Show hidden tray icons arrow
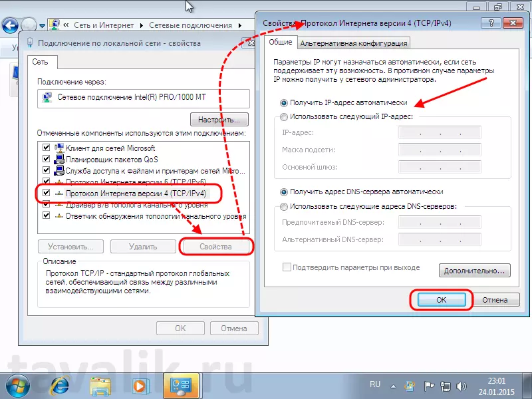The width and height of the screenshot is (532, 399). (393, 386)
